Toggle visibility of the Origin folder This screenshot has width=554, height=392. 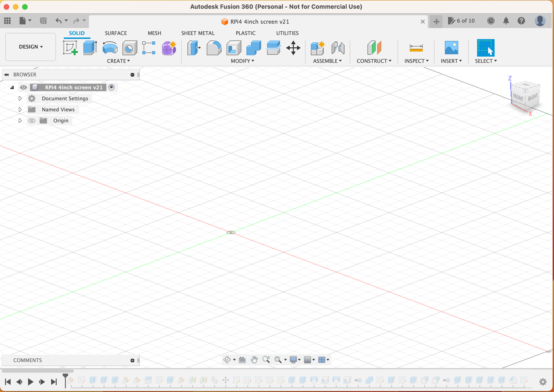click(32, 121)
